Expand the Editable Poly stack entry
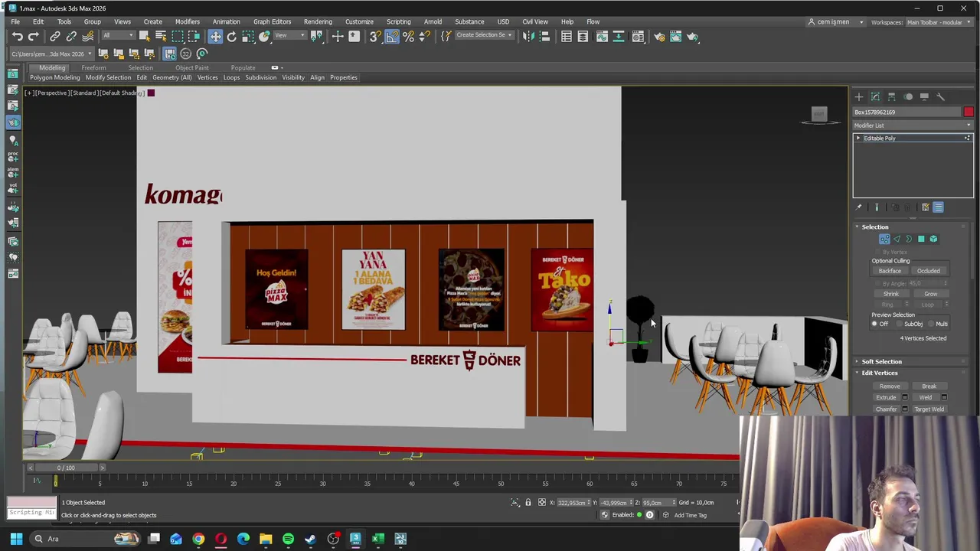This screenshot has width=980, height=551. (x=858, y=139)
